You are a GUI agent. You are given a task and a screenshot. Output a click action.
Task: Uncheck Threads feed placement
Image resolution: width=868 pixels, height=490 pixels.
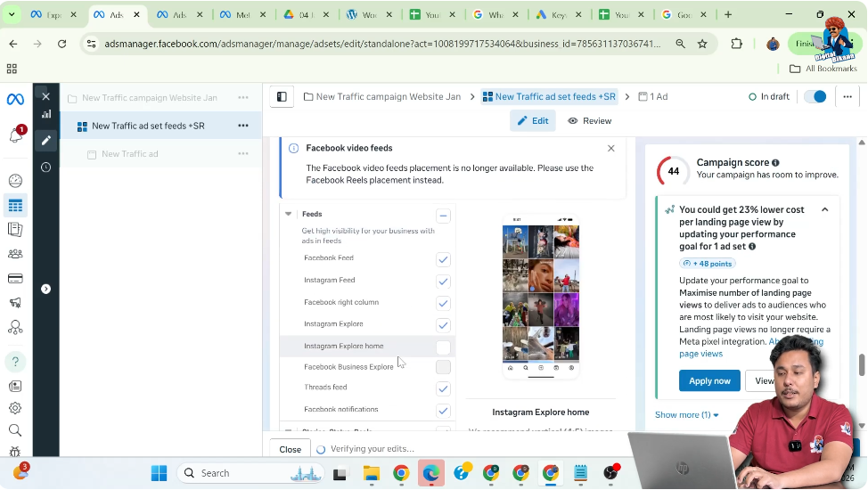pyautogui.click(x=443, y=388)
